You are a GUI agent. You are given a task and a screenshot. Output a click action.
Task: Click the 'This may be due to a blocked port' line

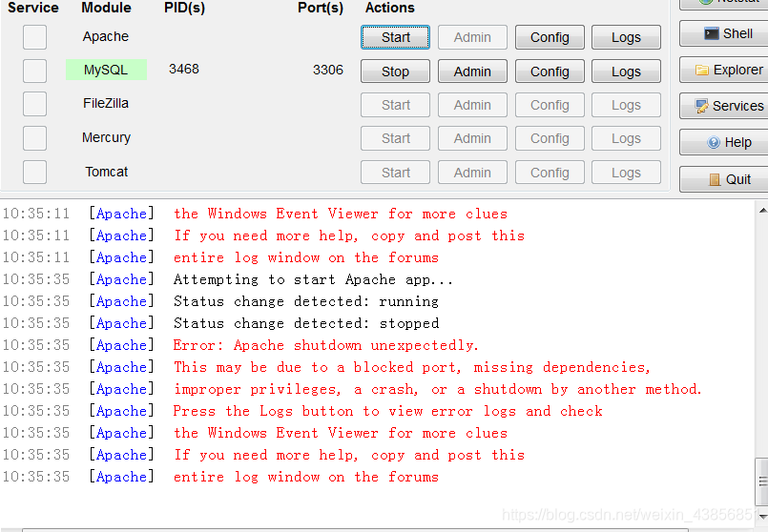pos(412,367)
